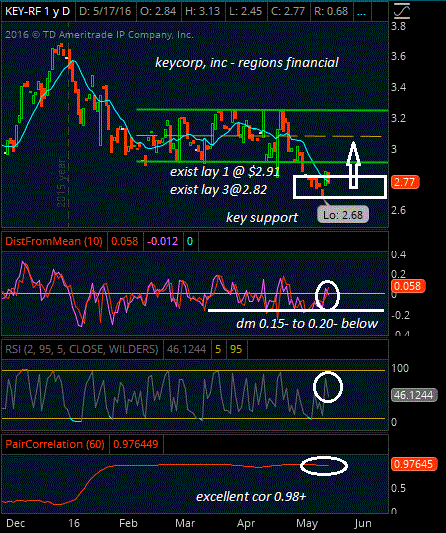Click the low price L: 2.45
The image size is (446, 533).
tap(245, 11)
